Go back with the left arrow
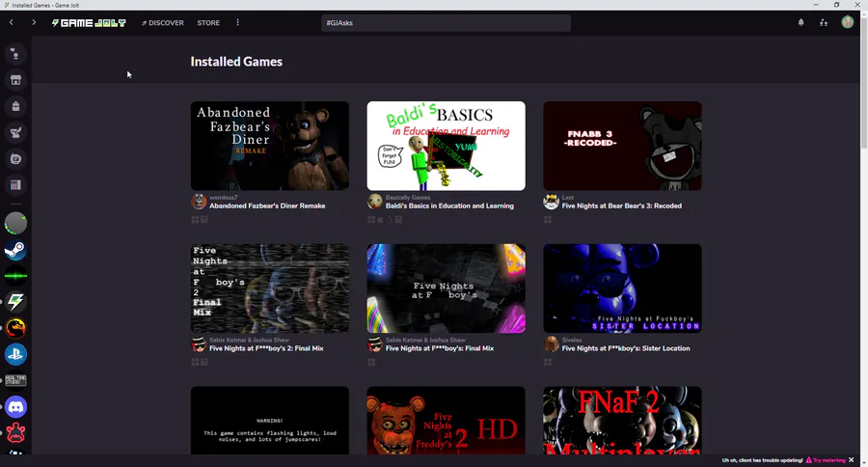 coord(11,22)
